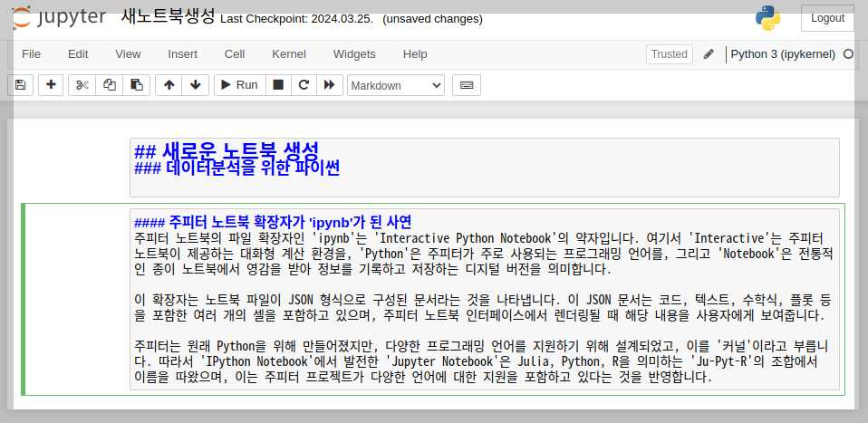Rename notebook title 새노트북생성
868x423 pixels.
pyautogui.click(x=168, y=17)
